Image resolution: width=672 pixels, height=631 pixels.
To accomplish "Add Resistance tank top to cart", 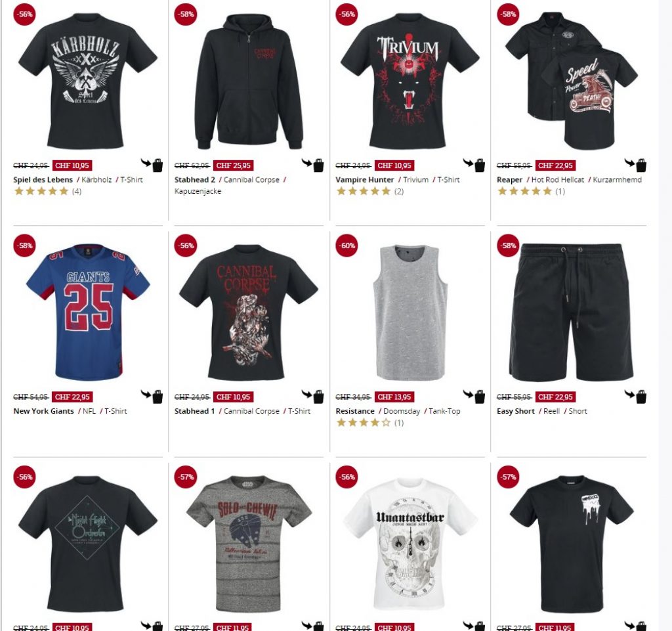I will 474,396.
